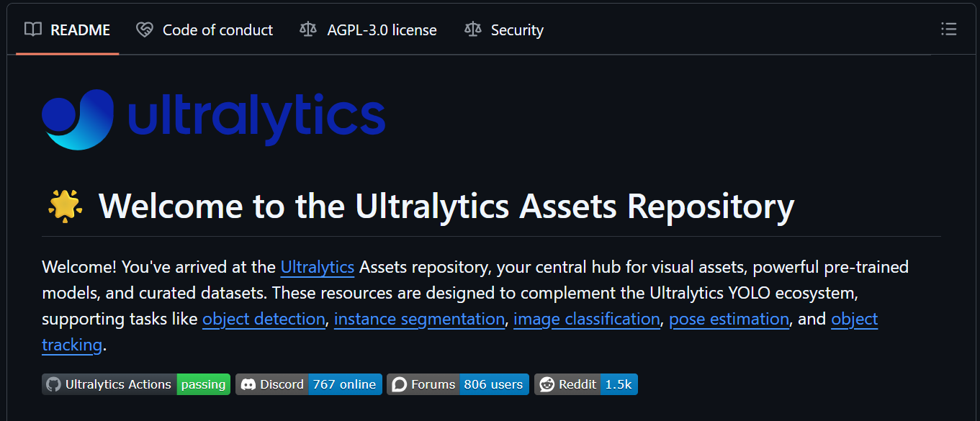Click the star emoji in the heading
980x421 pixels.
click(x=65, y=206)
